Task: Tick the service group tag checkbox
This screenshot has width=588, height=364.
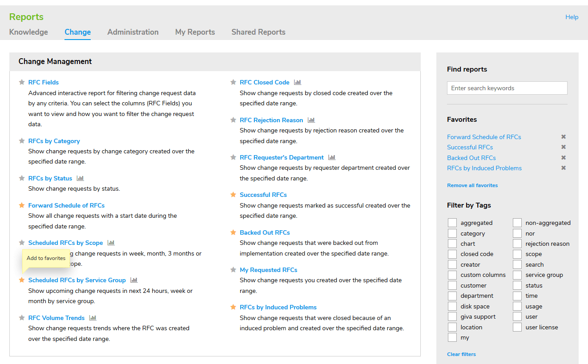Action: coord(517,275)
